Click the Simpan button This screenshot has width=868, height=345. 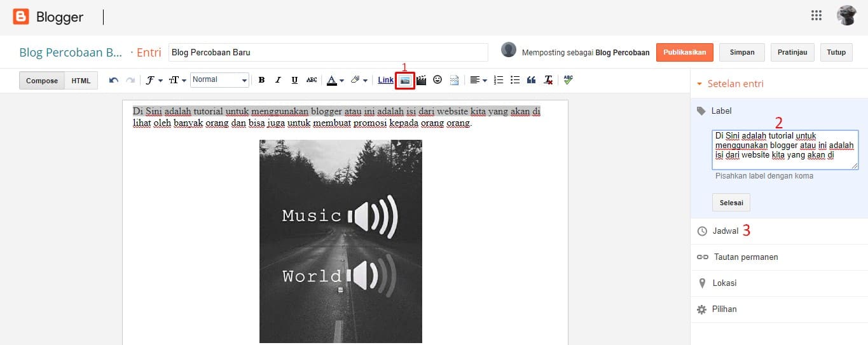coord(742,52)
